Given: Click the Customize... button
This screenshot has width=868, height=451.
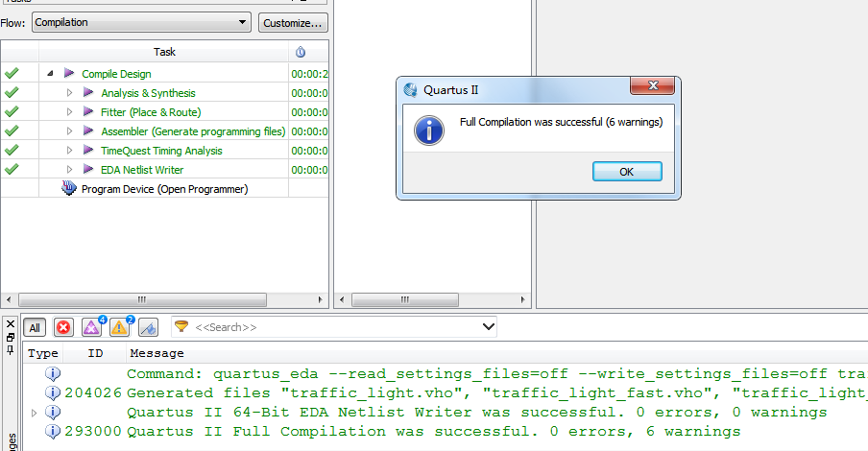Looking at the screenshot, I should (x=293, y=23).
